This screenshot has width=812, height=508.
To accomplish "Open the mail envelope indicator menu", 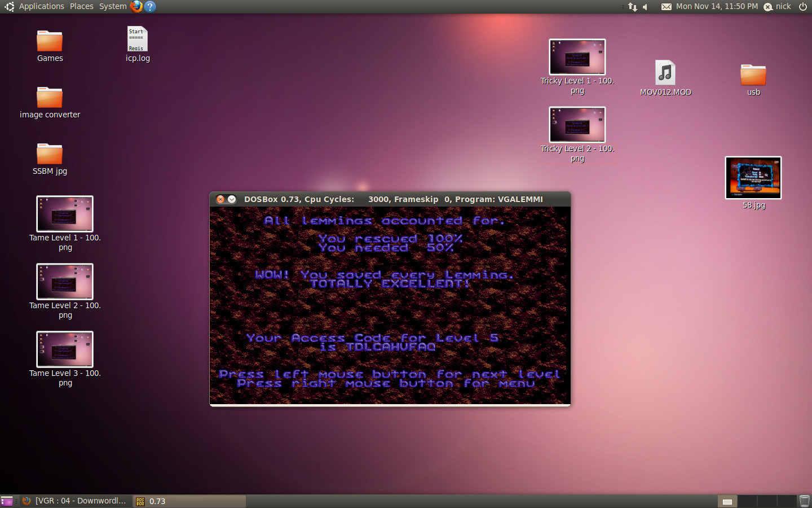I will (666, 7).
